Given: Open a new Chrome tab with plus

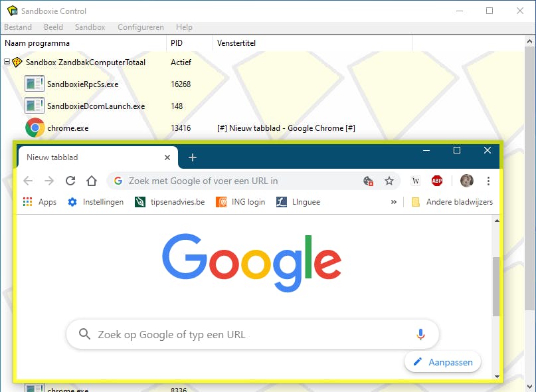Looking at the screenshot, I should coord(193,157).
